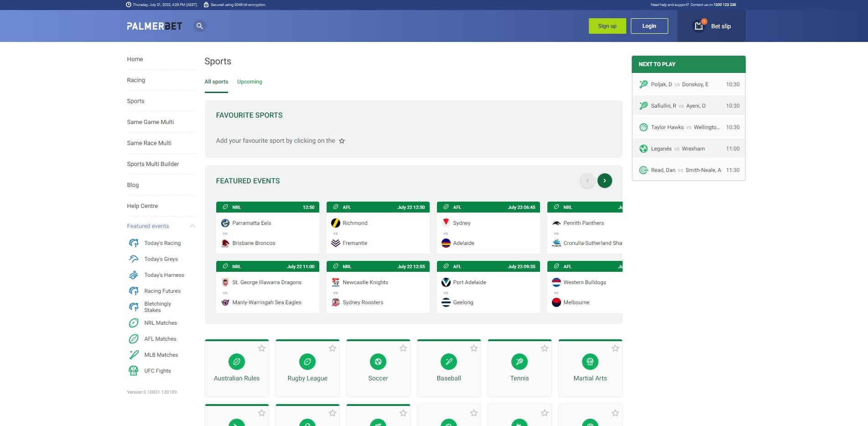Toggle the favourite star on Soccer
The width and height of the screenshot is (868, 426).
point(403,348)
